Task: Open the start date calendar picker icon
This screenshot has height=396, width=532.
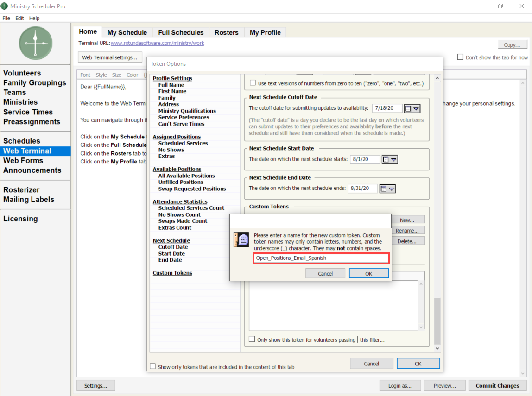Action: tap(386, 159)
